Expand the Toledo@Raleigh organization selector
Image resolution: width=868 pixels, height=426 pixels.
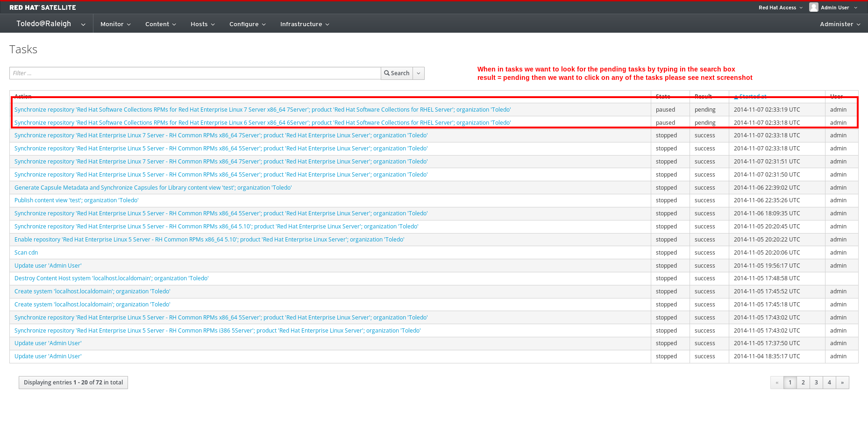pyautogui.click(x=50, y=24)
